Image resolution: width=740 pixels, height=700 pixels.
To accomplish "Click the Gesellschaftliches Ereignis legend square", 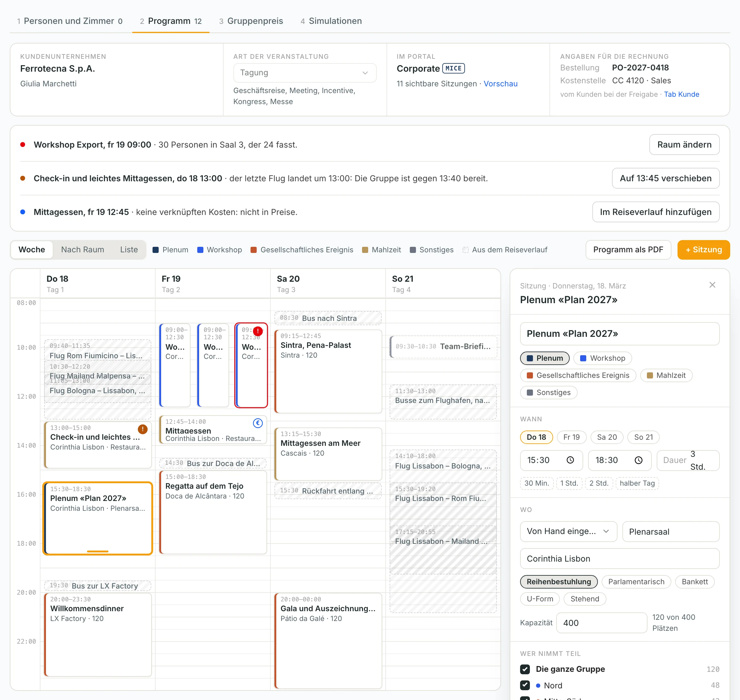I will coord(253,250).
